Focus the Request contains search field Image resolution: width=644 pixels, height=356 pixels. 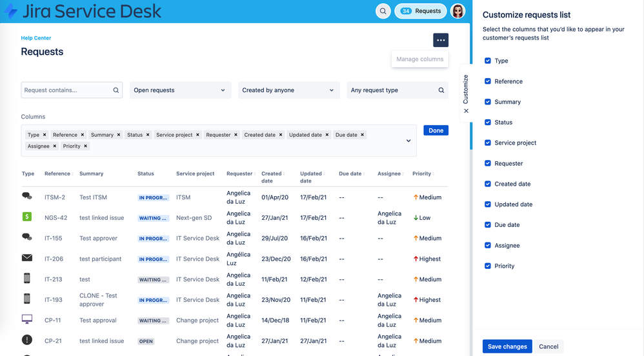tap(72, 90)
